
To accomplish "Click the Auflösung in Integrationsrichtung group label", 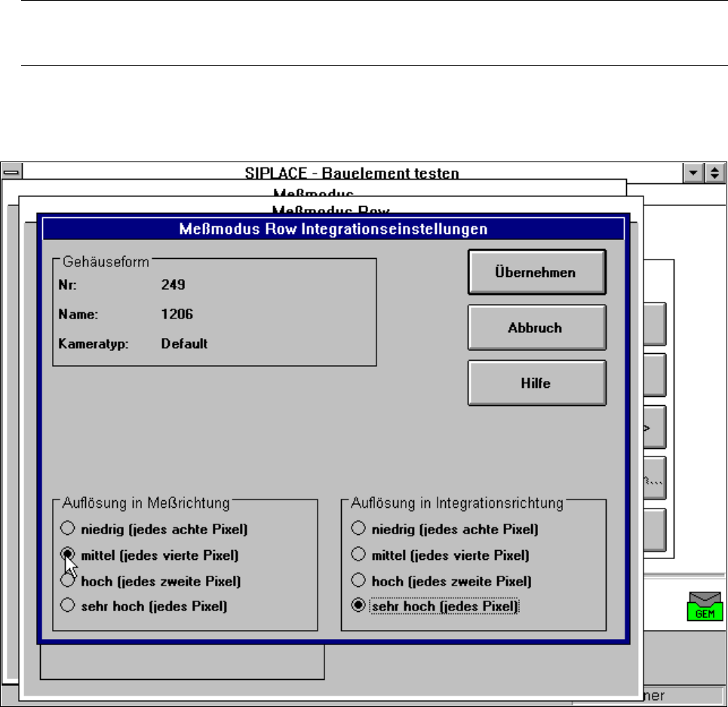I will [457, 503].
